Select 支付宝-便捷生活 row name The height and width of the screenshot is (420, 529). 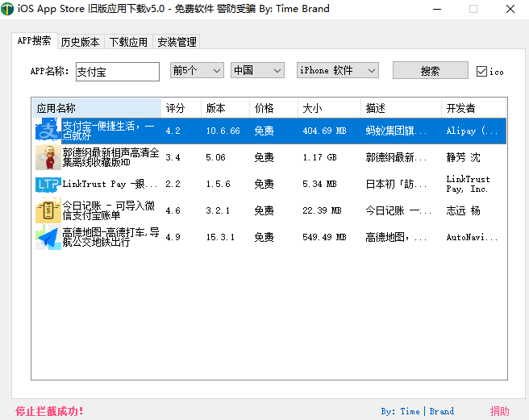coord(109,131)
